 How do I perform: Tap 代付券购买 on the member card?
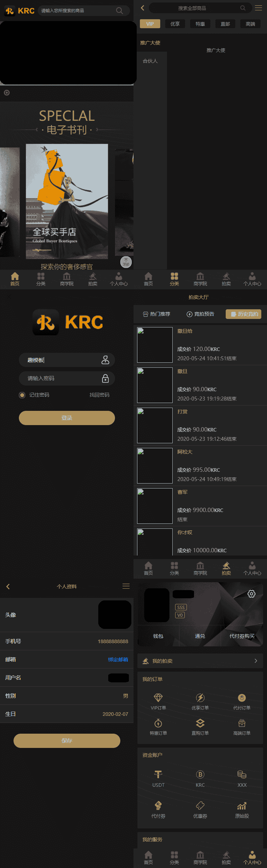pos(242,636)
